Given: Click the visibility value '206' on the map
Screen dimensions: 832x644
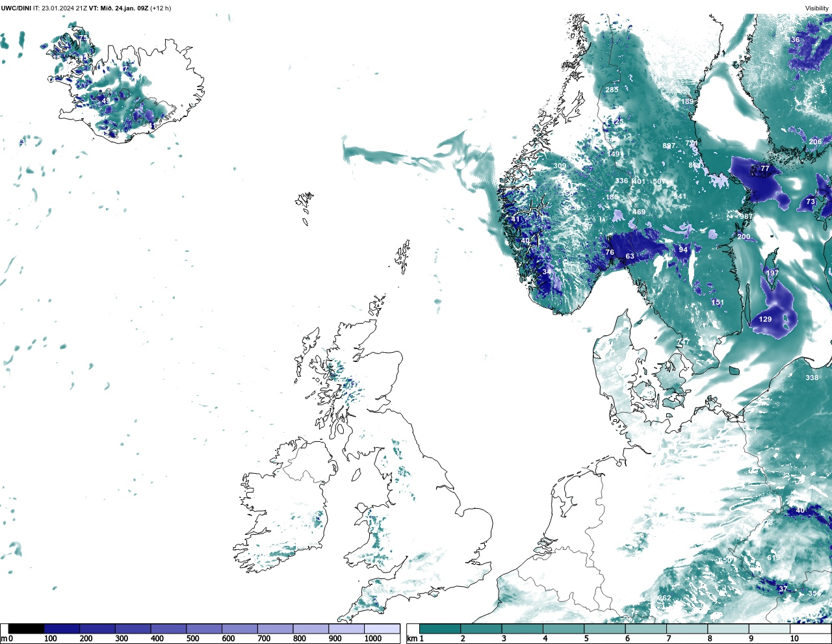Looking at the screenshot, I should click(x=815, y=141).
